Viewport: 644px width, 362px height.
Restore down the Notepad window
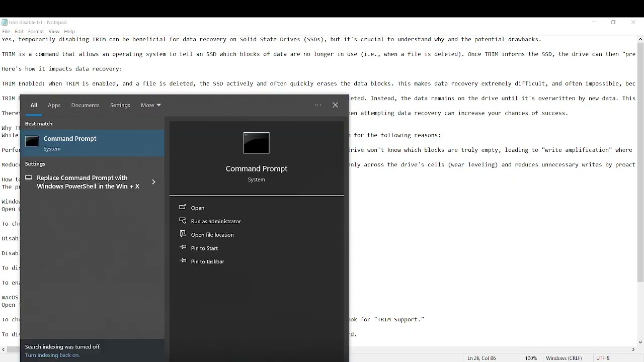[x=613, y=23]
